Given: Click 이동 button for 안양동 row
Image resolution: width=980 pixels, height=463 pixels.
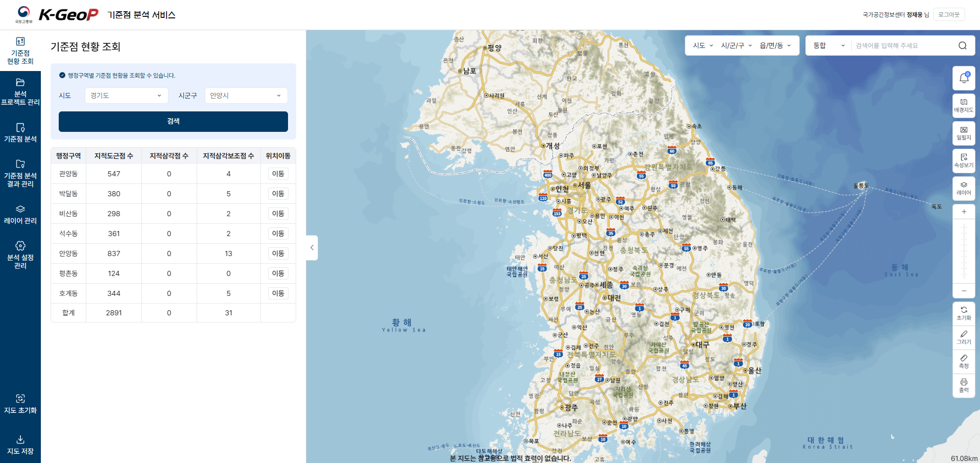Looking at the screenshot, I should [278, 253].
